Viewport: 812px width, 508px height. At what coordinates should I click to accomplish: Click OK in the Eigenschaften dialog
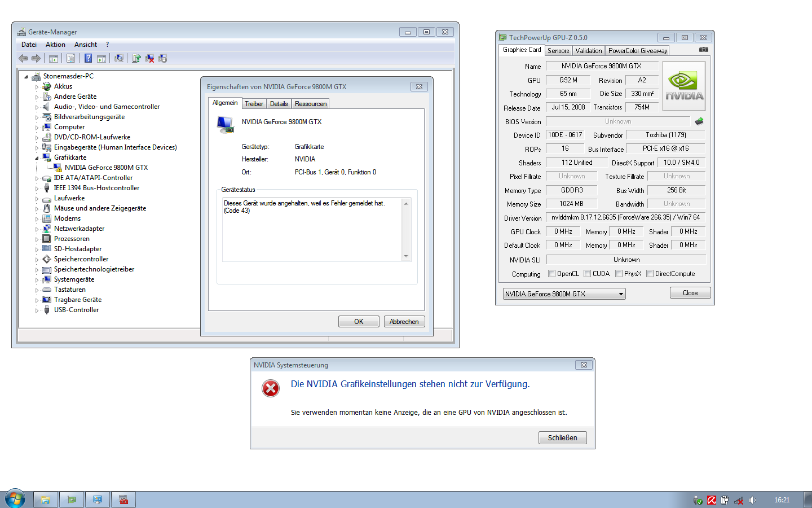[x=359, y=321]
